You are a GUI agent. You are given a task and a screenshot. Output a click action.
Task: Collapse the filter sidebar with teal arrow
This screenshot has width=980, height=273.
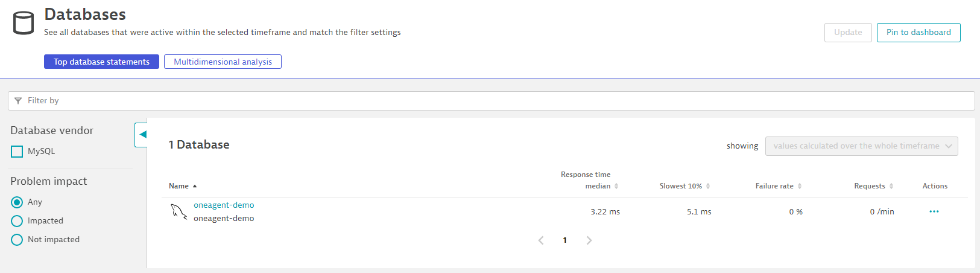coord(141,135)
